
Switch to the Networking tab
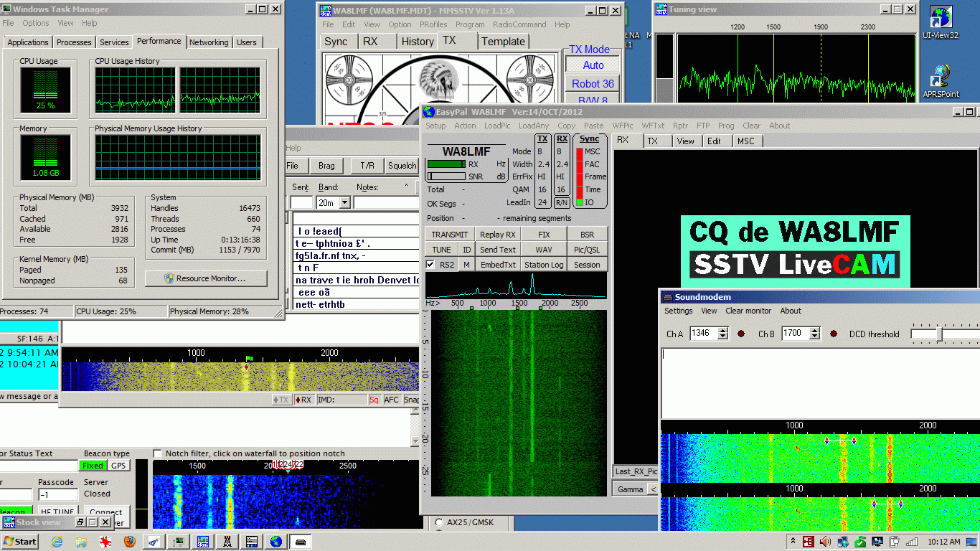209,42
